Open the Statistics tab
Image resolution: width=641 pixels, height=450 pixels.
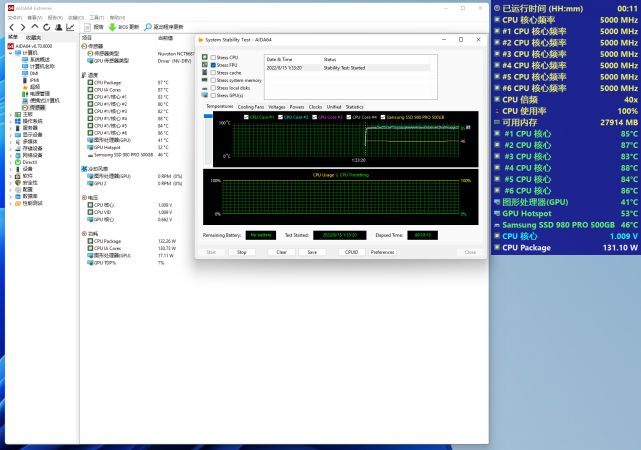pyautogui.click(x=354, y=106)
